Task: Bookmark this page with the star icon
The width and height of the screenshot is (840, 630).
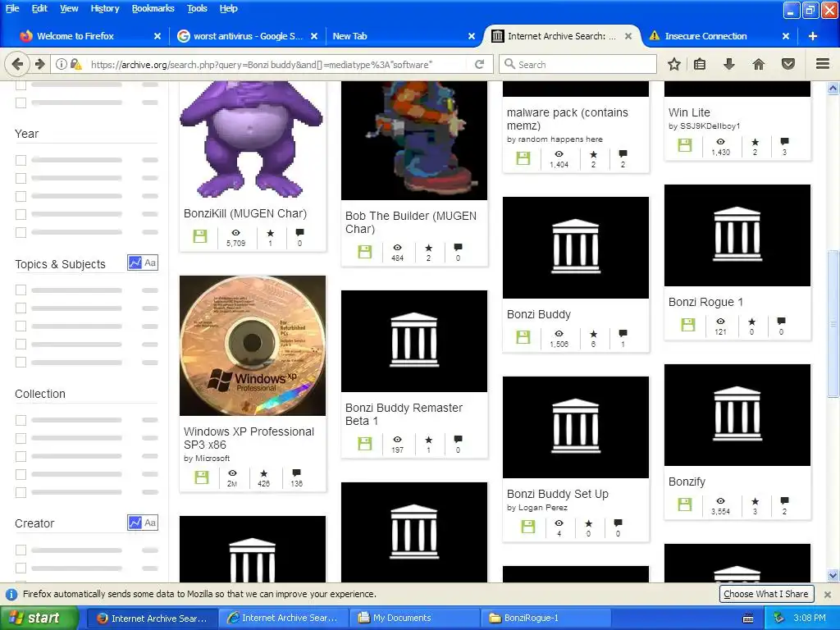Action: point(674,64)
